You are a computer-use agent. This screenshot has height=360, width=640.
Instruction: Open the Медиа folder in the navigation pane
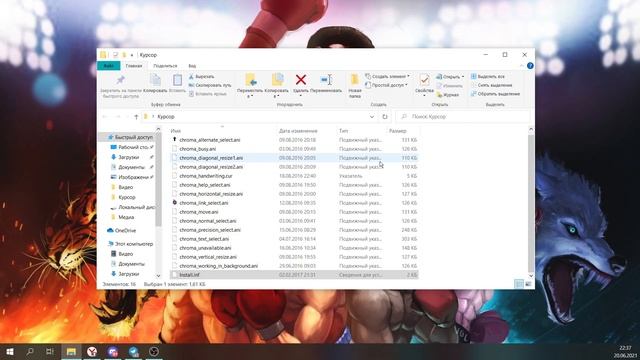click(x=122, y=218)
